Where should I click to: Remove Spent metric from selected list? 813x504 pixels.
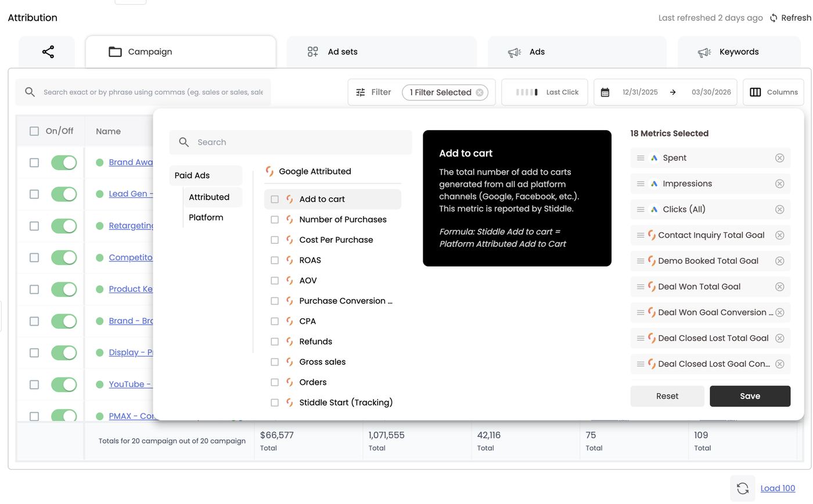[780, 158]
